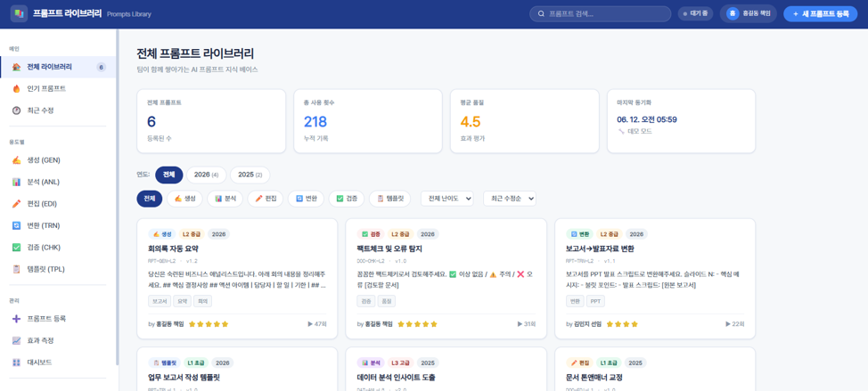Click the 변환 badge on 보고서→발표자료 card
The height and width of the screenshot is (391, 868).
coord(579,234)
